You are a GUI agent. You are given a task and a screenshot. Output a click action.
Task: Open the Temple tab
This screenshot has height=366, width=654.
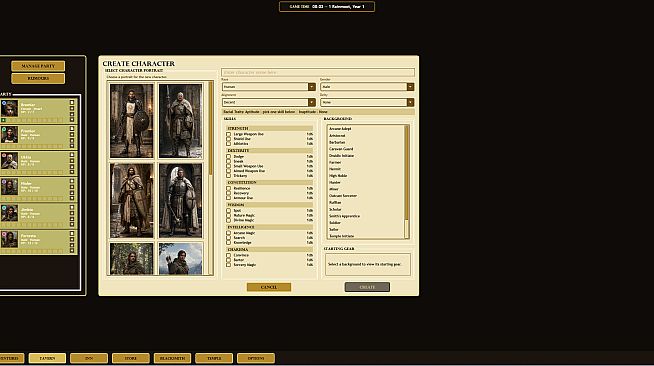(x=214, y=358)
